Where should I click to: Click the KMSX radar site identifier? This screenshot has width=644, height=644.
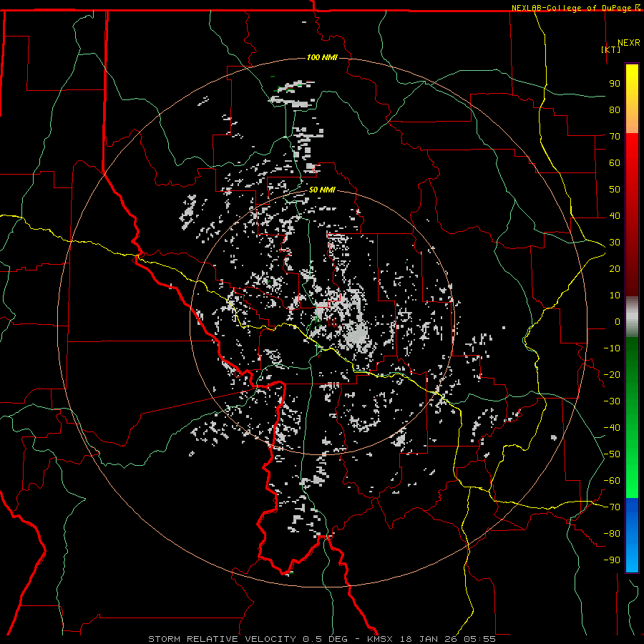point(379,639)
